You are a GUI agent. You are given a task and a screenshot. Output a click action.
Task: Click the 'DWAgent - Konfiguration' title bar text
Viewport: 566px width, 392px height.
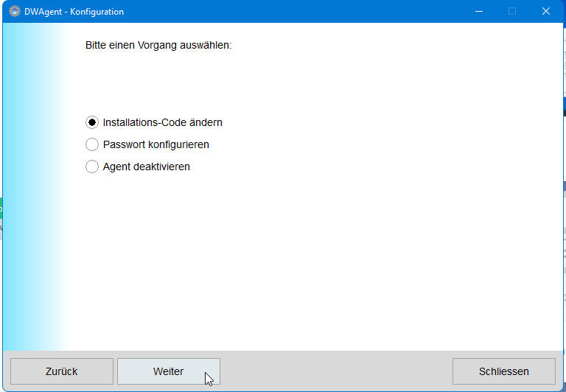tap(74, 12)
